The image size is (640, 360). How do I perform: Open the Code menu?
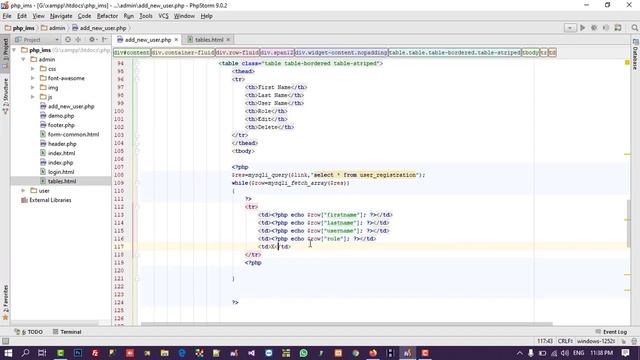pyautogui.click(x=84, y=16)
